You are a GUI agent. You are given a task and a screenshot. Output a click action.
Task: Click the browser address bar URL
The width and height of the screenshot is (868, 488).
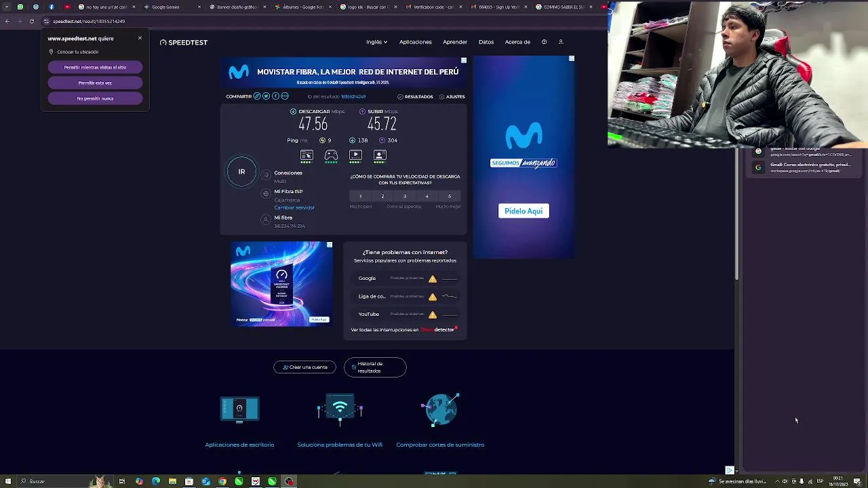(89, 21)
